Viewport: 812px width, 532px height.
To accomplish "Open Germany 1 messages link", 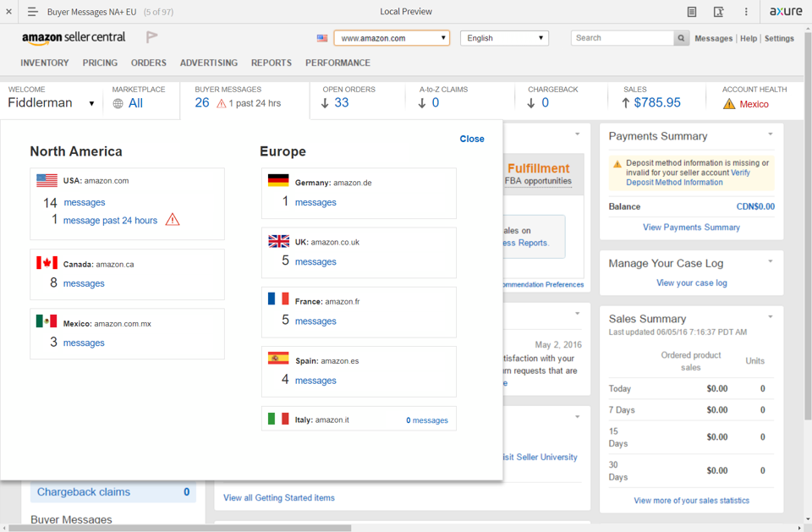I will [315, 202].
